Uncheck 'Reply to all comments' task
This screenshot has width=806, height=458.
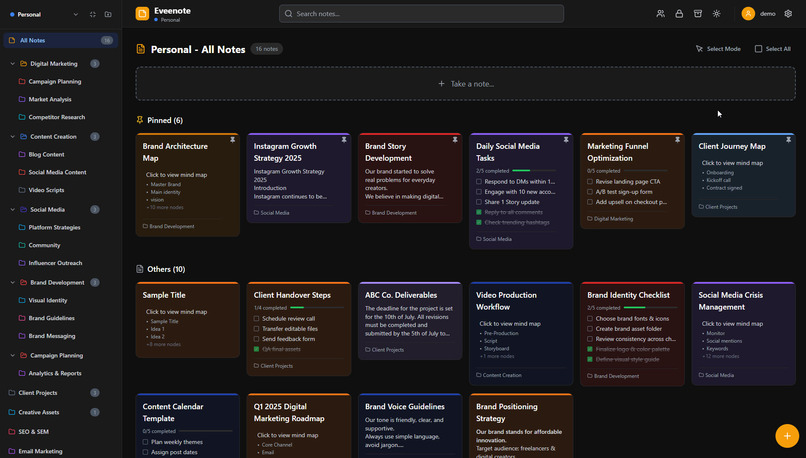479,212
